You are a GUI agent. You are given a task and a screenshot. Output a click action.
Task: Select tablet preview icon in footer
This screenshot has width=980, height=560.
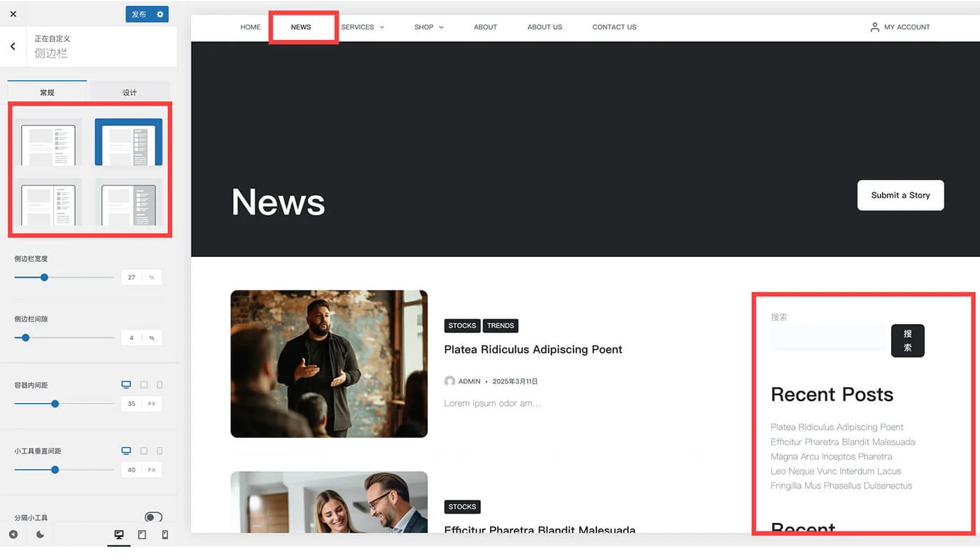(x=142, y=535)
